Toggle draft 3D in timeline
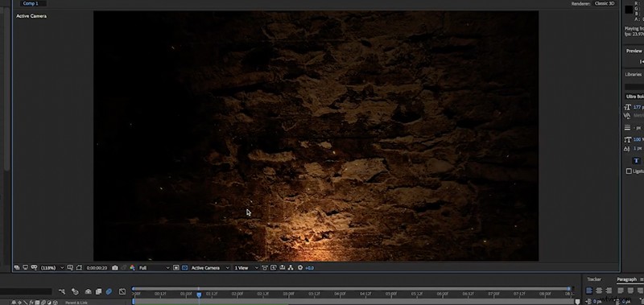This screenshot has height=305, width=644. [x=75, y=291]
